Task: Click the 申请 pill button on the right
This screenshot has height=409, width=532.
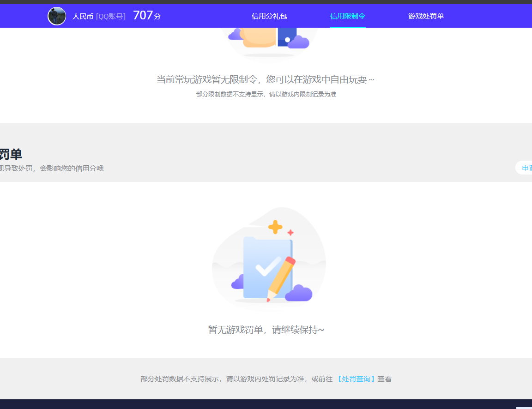Action: [x=526, y=168]
